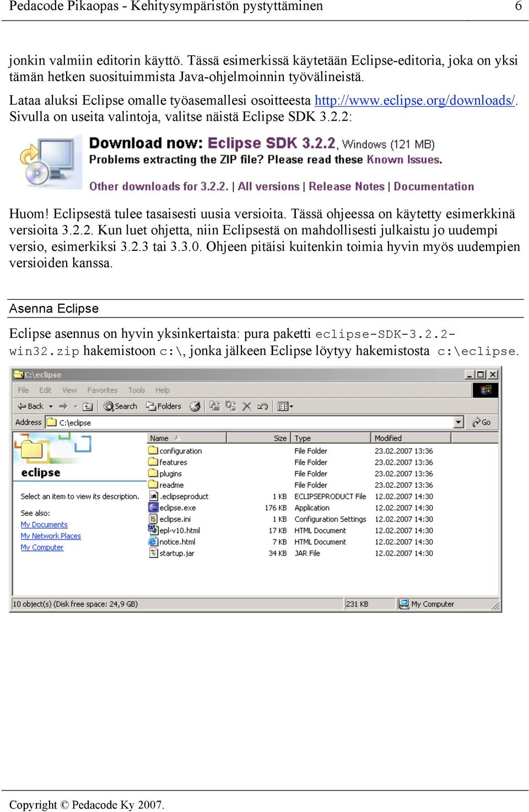
Task: Expand the Address bar dropdown arrow
Action: pos(459,422)
